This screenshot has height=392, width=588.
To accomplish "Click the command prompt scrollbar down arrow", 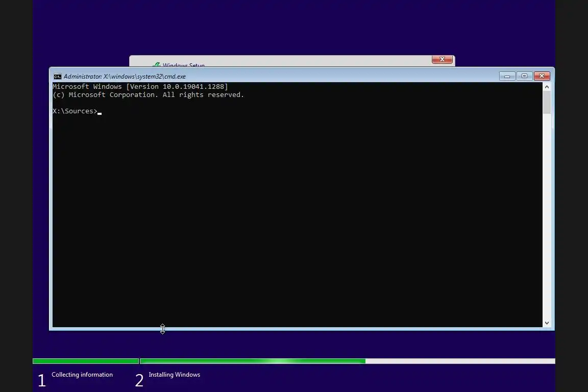I will 547,323.
